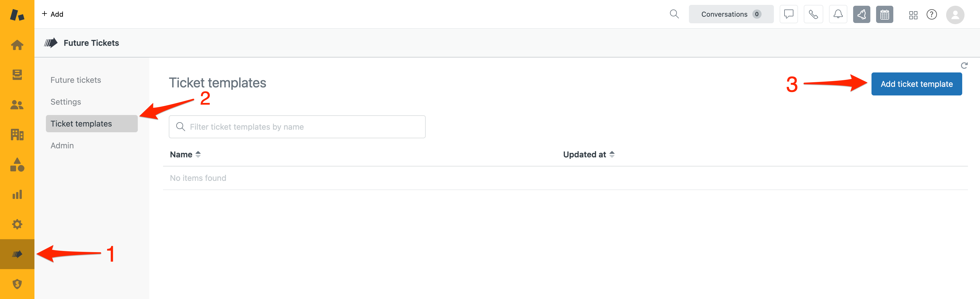The image size is (980, 299).
Task: Open the Organizations building icon
Action: [x=17, y=135]
